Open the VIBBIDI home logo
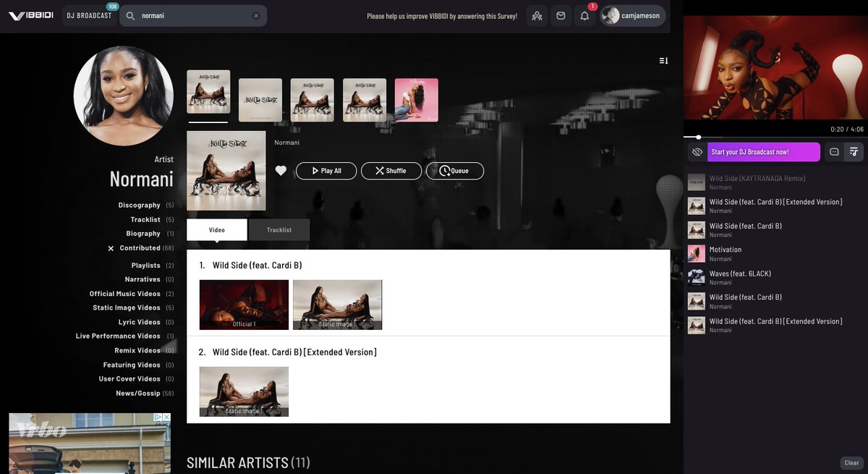This screenshot has height=474, width=868. [x=31, y=15]
